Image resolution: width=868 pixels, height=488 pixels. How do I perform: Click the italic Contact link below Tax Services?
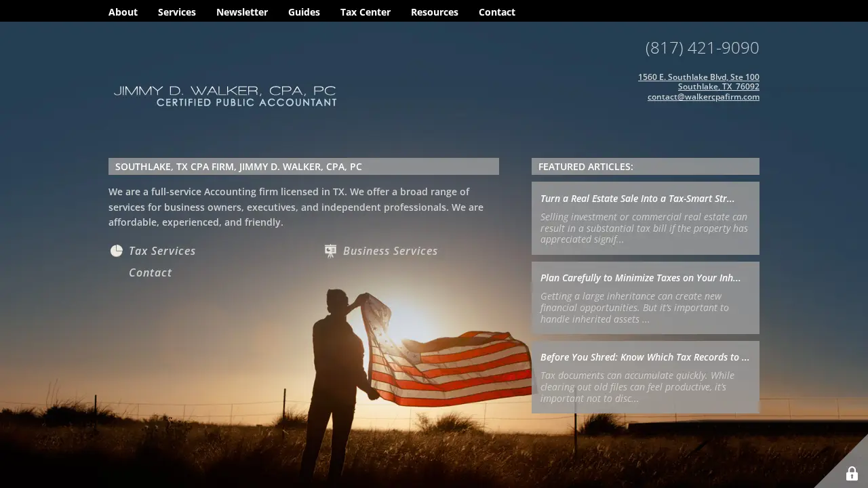[x=151, y=272]
